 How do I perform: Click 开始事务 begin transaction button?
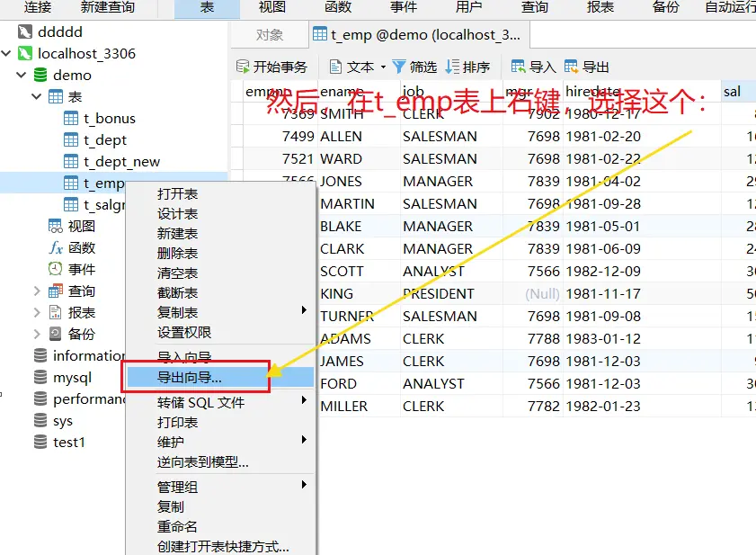(x=271, y=67)
